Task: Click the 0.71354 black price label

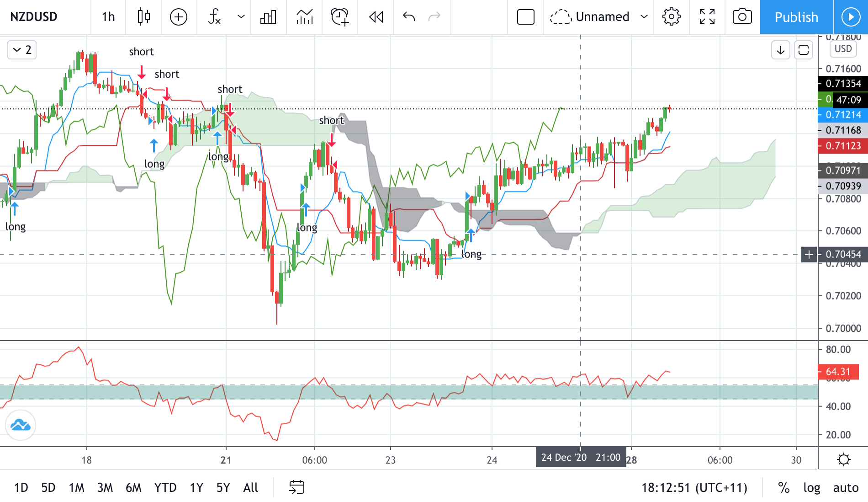Action: tap(843, 84)
